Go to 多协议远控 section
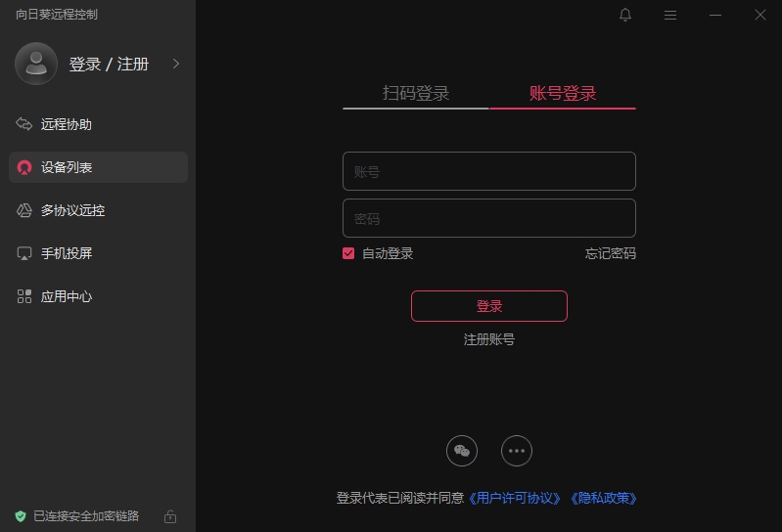Image resolution: width=782 pixels, height=532 pixels. (98, 210)
